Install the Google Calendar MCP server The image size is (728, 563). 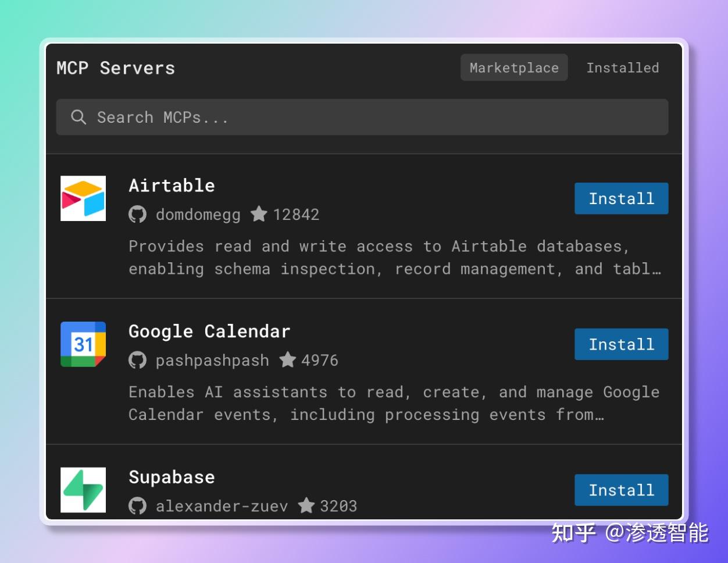pos(621,344)
